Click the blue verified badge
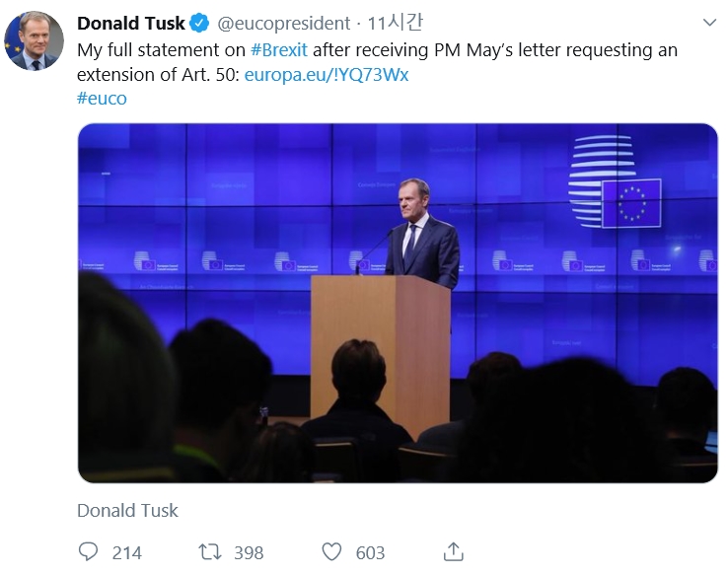728x575 pixels. tap(198, 23)
